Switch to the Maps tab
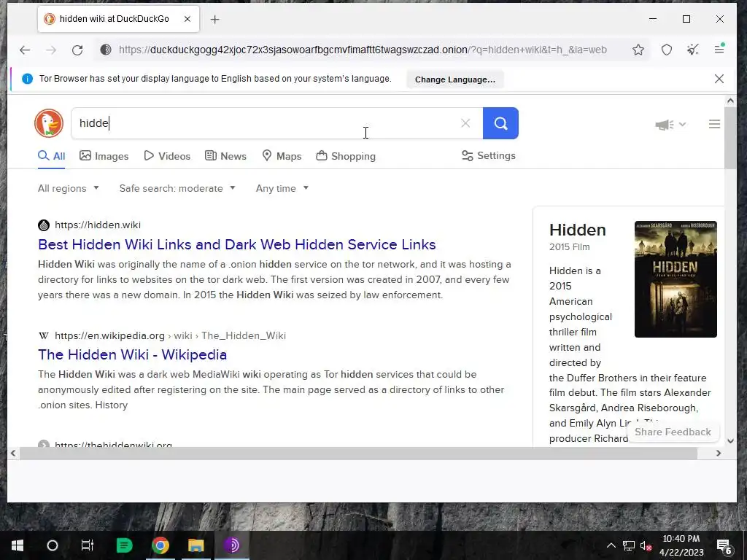 tap(282, 156)
